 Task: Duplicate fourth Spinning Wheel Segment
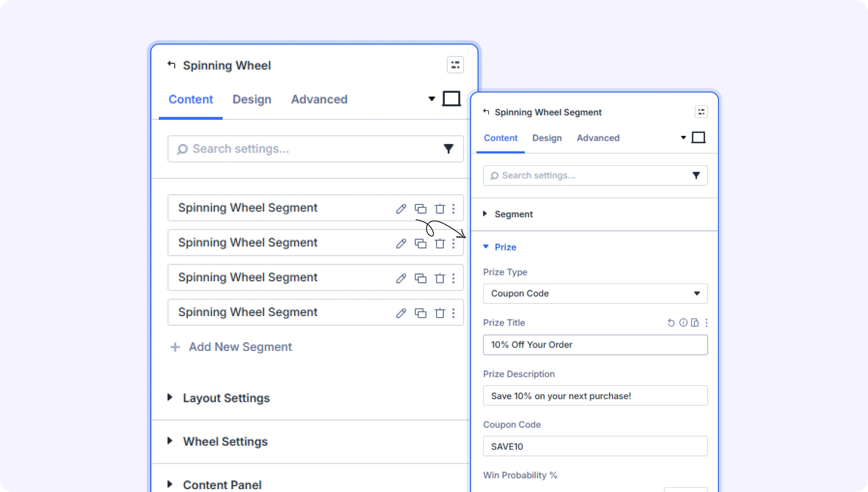(x=421, y=313)
